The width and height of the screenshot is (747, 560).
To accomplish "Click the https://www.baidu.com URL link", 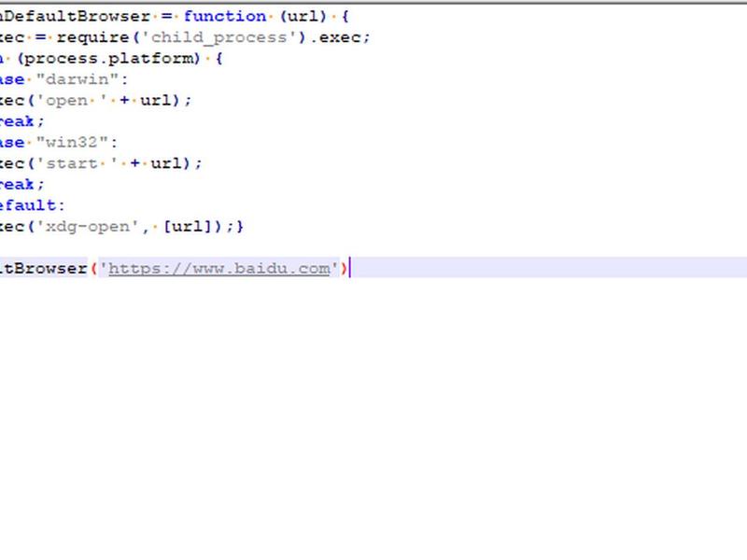I will tap(219, 269).
